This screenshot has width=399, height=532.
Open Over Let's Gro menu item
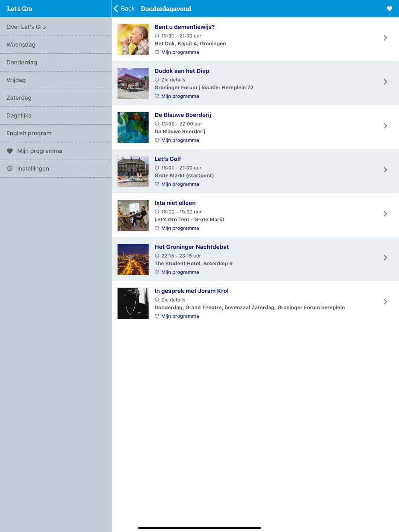pos(56,27)
